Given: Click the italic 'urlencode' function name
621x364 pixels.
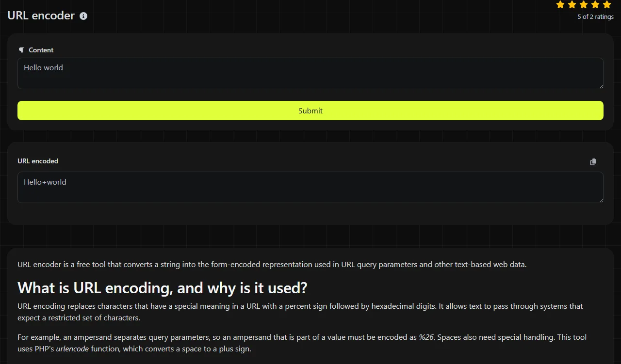Looking at the screenshot, I should [x=72, y=349].
